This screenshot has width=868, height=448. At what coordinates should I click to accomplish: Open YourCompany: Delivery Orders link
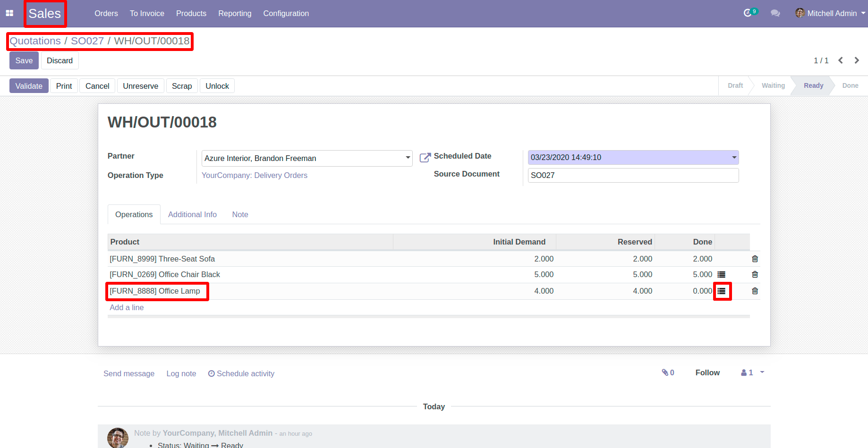(x=255, y=175)
